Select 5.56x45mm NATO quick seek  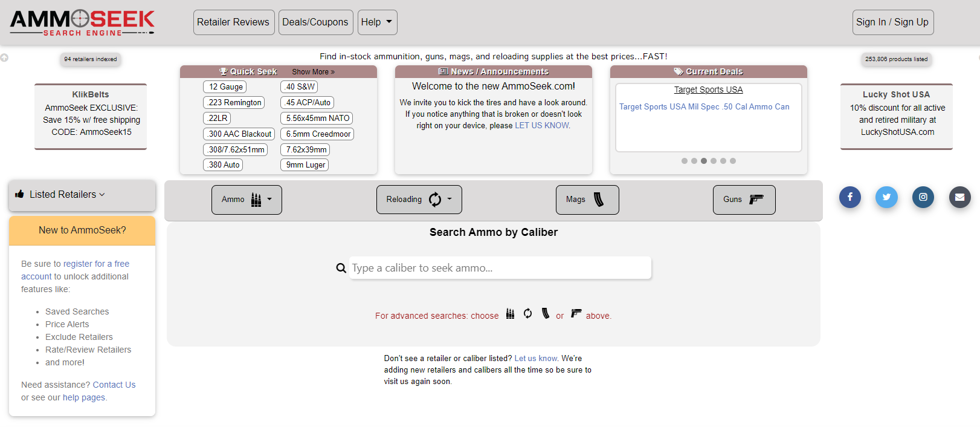coord(317,119)
